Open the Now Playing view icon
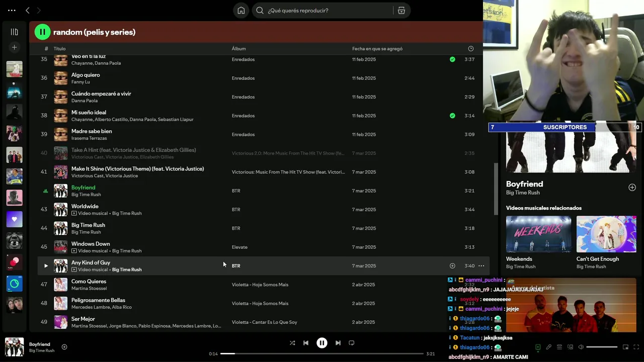644x362 pixels. (538, 347)
